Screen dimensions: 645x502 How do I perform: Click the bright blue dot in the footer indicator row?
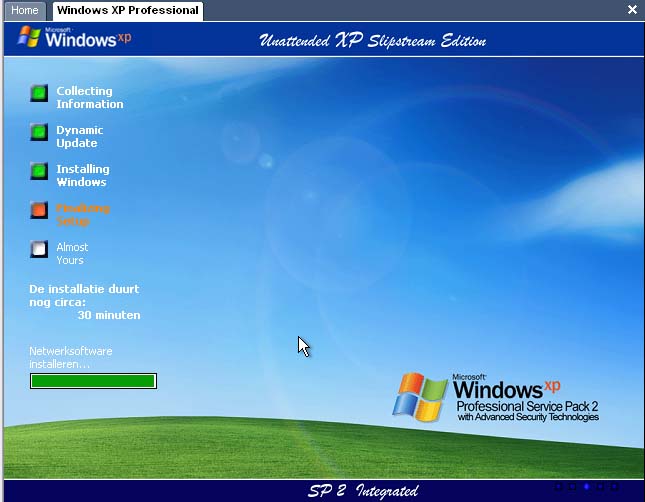click(587, 487)
